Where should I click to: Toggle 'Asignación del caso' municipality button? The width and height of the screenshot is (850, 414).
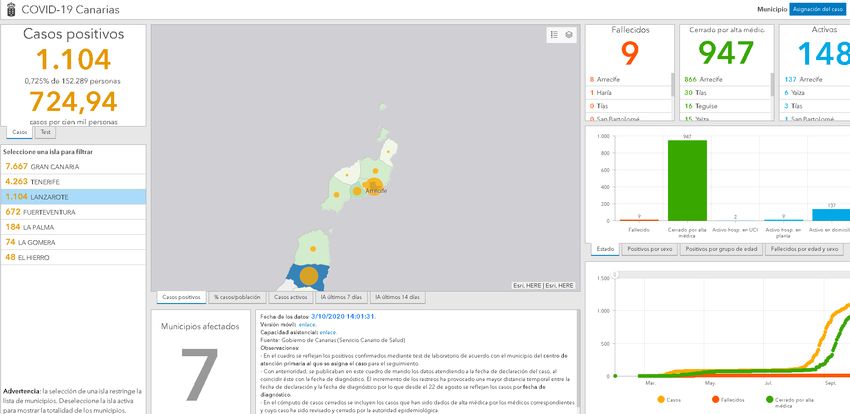point(817,9)
